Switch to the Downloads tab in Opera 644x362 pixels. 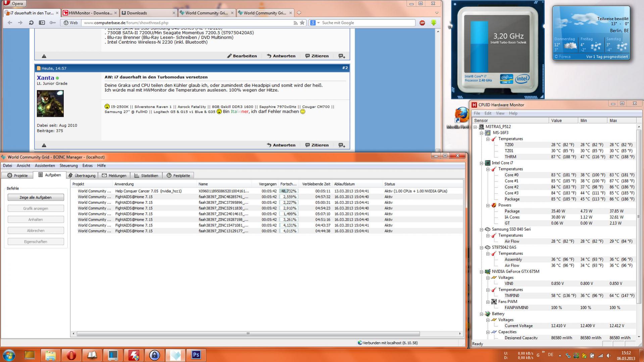148,13
